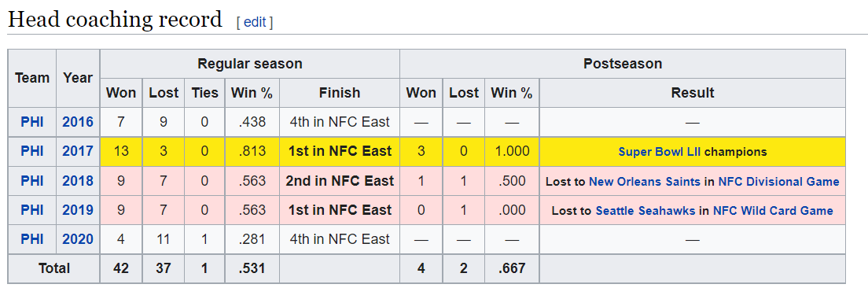Open the 2019 season year link
The image size is (868, 299).
tap(78, 210)
